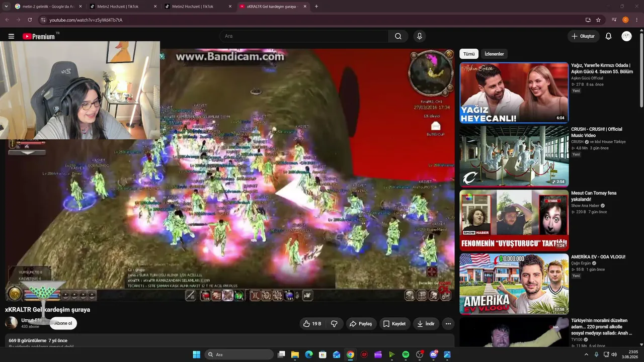Go back using Chrome's back arrow
This screenshot has width=644, height=362.
click(7, 20)
